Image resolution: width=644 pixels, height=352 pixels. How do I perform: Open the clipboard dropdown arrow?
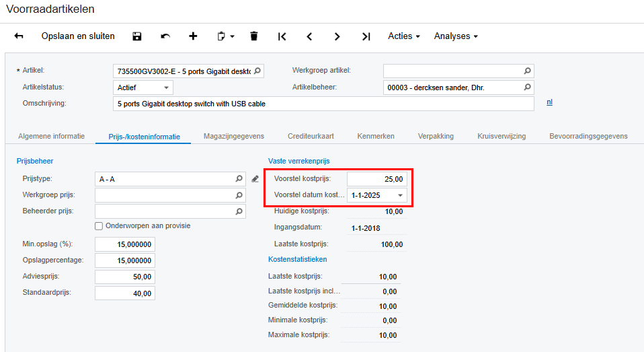click(232, 36)
